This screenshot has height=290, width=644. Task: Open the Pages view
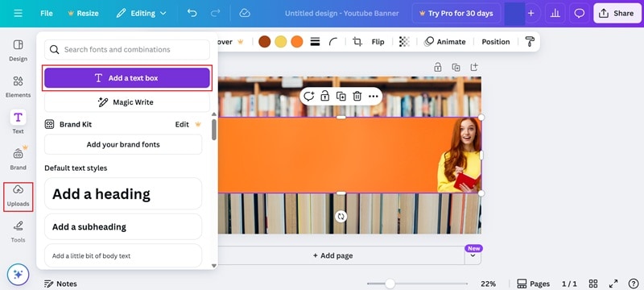coord(533,284)
